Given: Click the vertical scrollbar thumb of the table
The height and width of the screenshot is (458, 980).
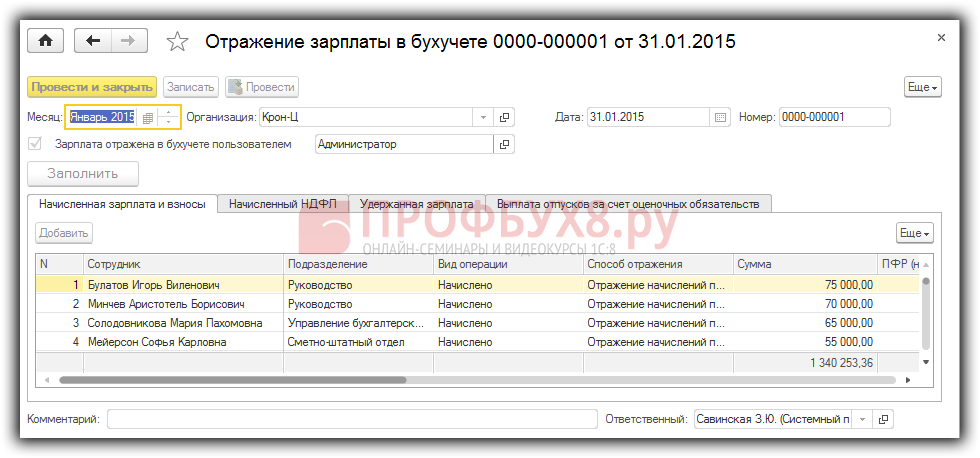Looking at the screenshot, I should tap(926, 312).
